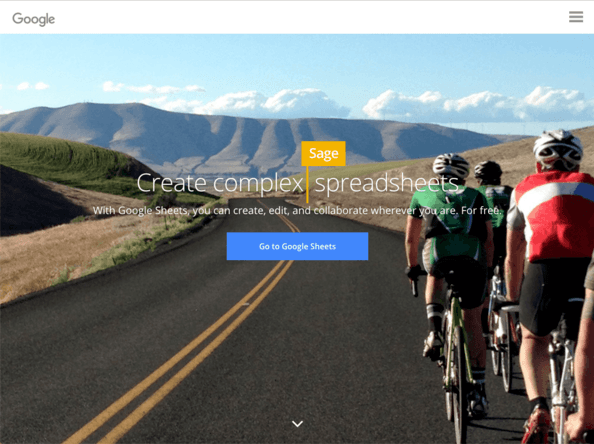Click the middle cyclist's black helmet

488,170
